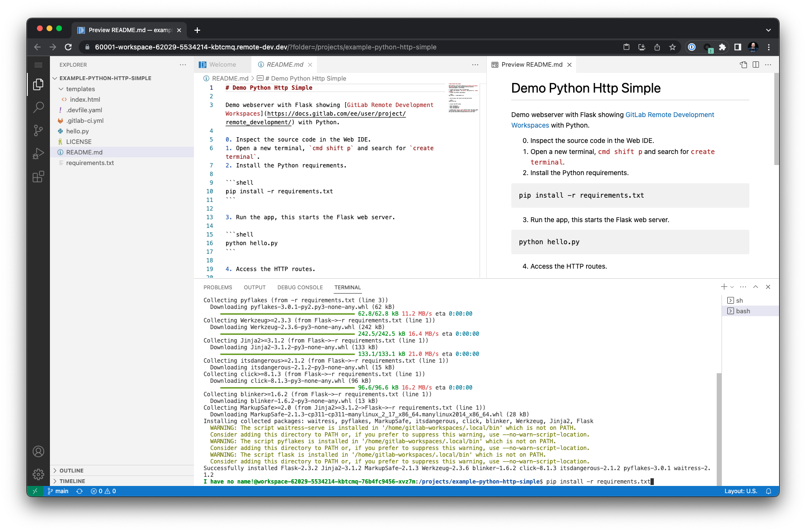Switch to the OUTPUT tab
The image size is (806, 532).
[254, 287]
